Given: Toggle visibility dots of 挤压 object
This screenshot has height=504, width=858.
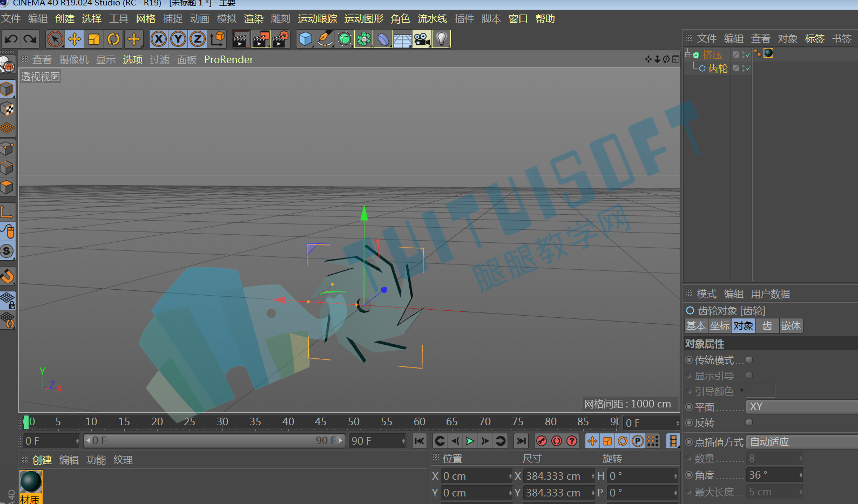Looking at the screenshot, I should [744, 55].
